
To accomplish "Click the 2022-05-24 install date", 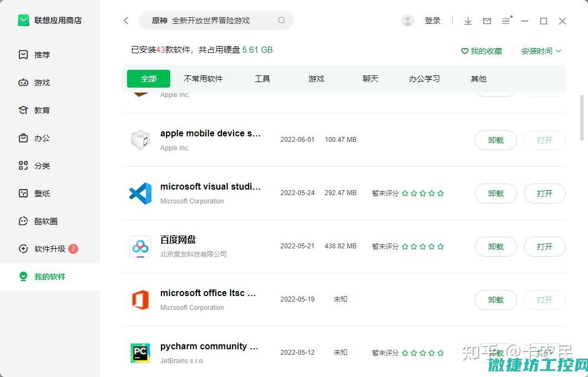I will coord(297,193).
